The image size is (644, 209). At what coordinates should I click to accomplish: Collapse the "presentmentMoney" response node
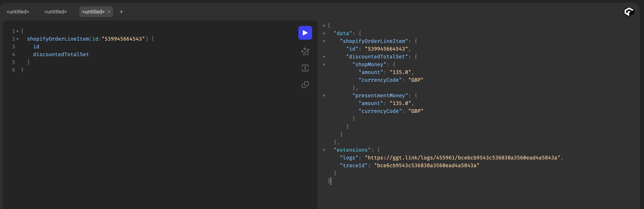coord(324,96)
